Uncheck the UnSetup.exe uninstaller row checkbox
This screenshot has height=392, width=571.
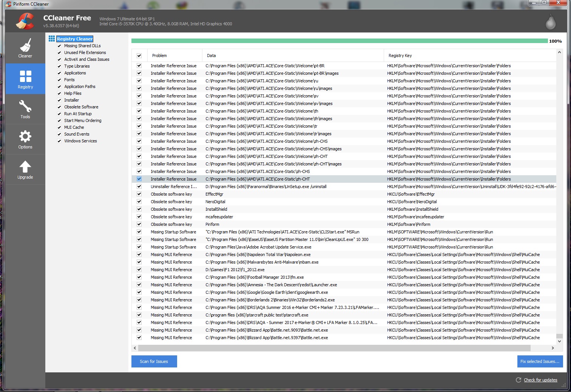coord(139,187)
